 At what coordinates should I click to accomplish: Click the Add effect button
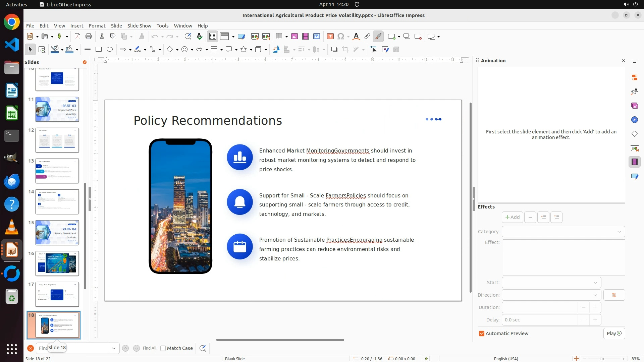512,217
